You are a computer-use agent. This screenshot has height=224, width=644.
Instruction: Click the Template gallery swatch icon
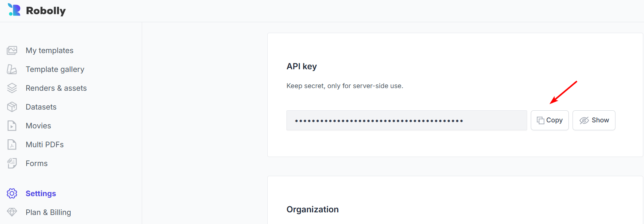pos(12,69)
